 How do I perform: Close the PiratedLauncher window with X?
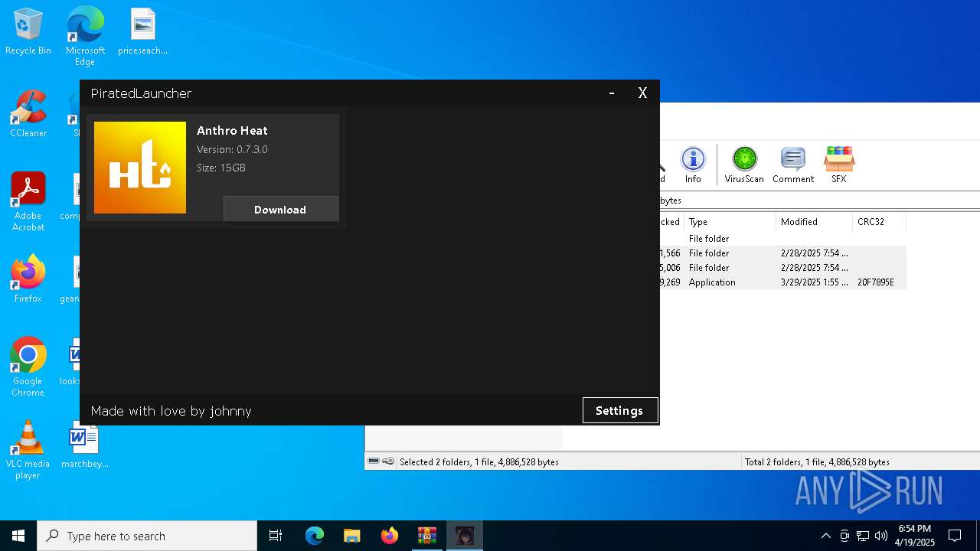[x=642, y=93]
